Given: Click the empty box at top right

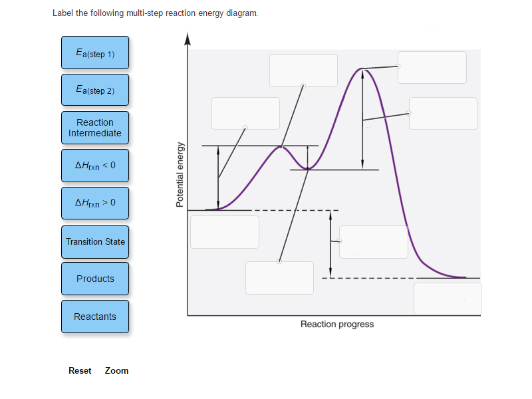Looking at the screenshot, I should tap(432, 67).
